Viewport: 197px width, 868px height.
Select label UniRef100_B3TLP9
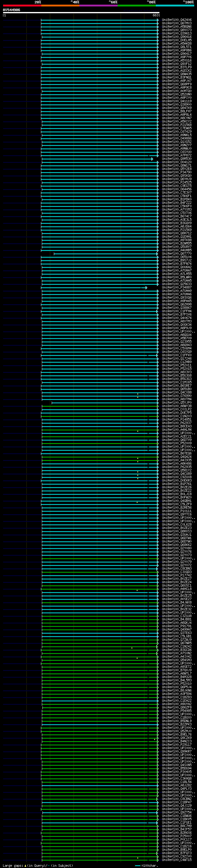point(176,67)
